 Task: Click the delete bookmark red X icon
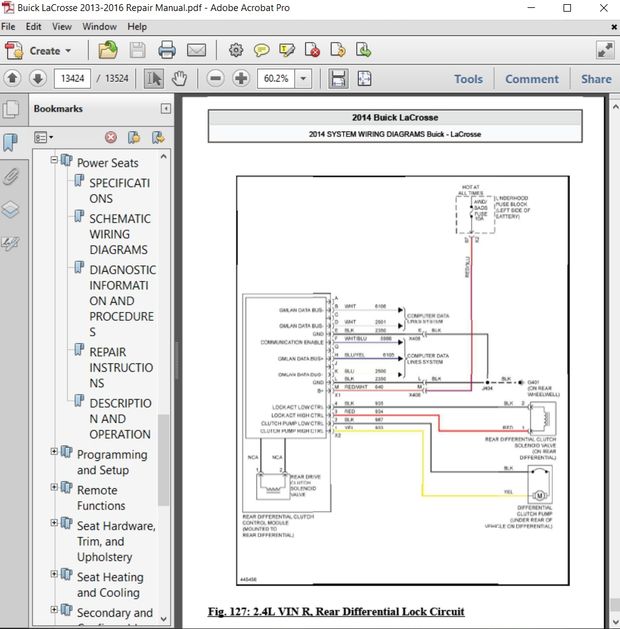coord(111,138)
